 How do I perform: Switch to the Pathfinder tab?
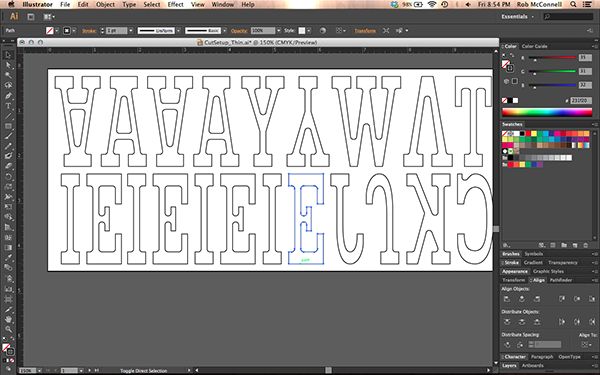pyautogui.click(x=561, y=280)
